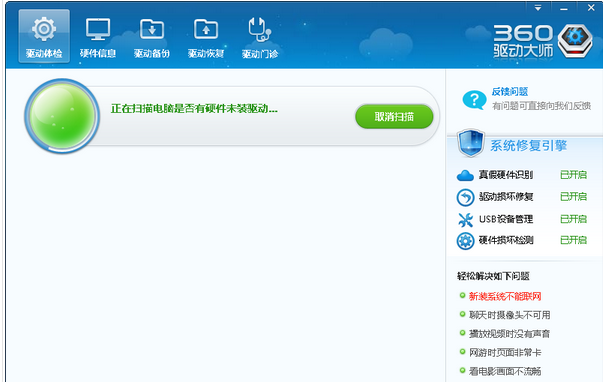Viewport: 603px width, 382px height.
Task: Click the gear icon for 硬件损坏检测
Action: pyautogui.click(x=465, y=241)
